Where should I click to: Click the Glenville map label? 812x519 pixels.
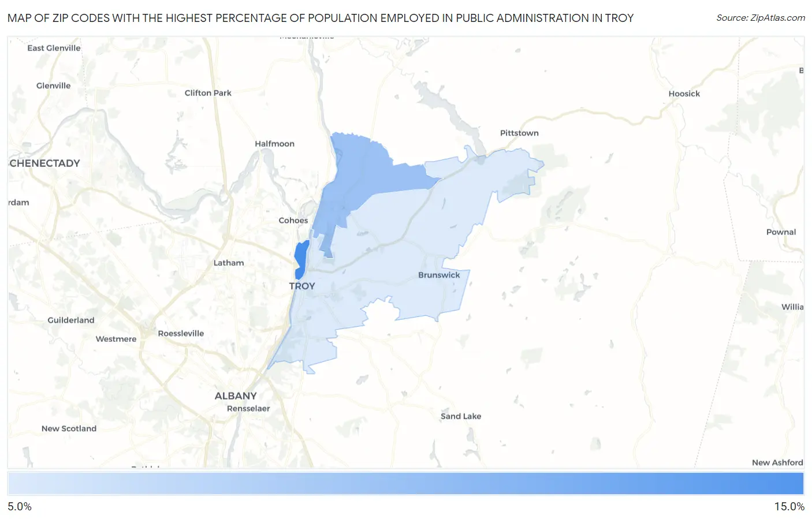pos(53,85)
